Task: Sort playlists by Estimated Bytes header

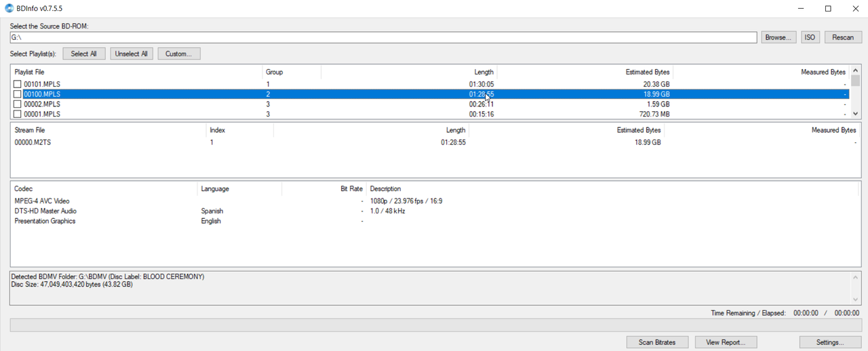Action: 585,72
